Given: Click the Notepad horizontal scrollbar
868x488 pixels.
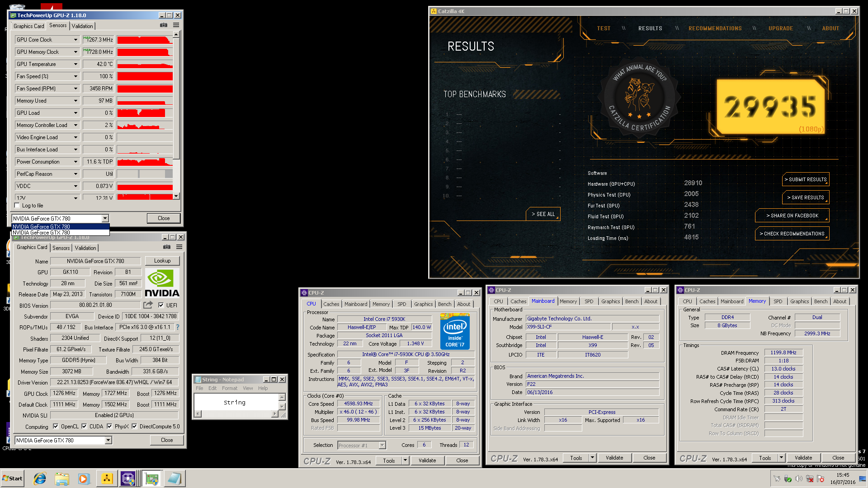Looking at the screenshot, I should click(x=236, y=414).
